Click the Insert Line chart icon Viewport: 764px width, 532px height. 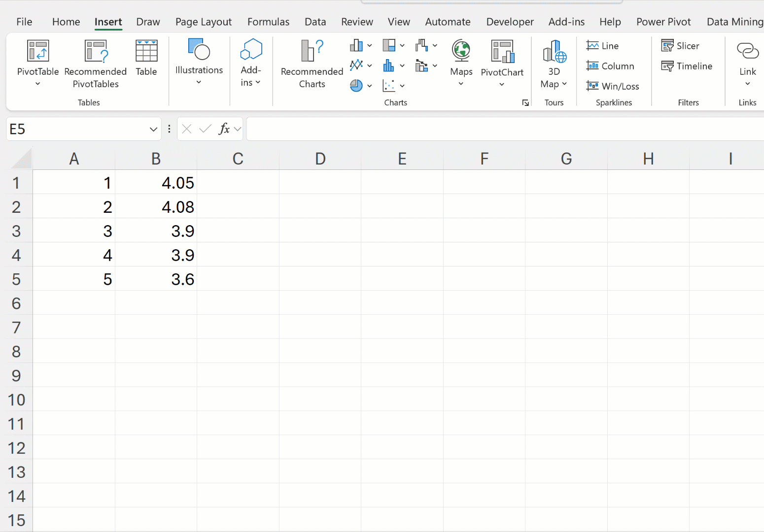click(356, 65)
